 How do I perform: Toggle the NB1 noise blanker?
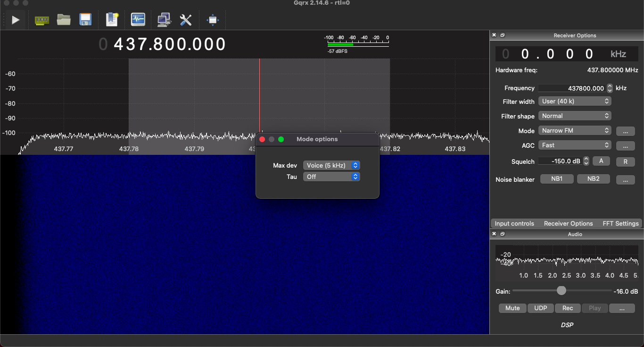(557, 179)
